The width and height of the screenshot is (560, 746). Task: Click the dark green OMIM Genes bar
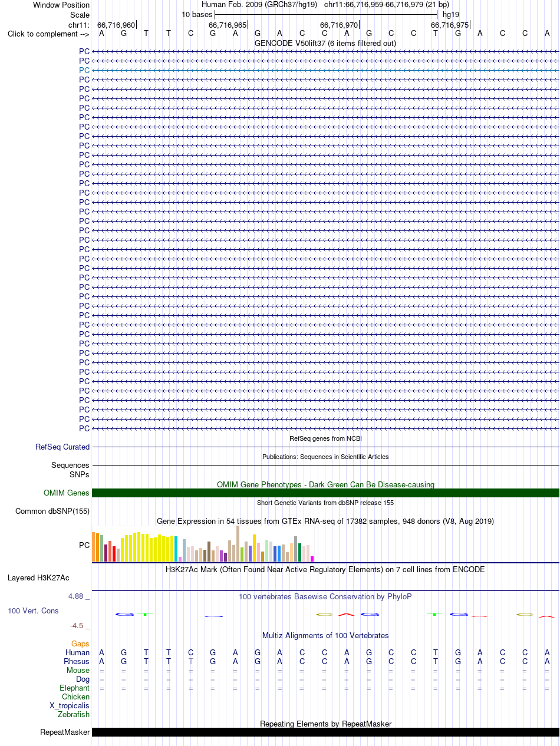[x=325, y=493]
